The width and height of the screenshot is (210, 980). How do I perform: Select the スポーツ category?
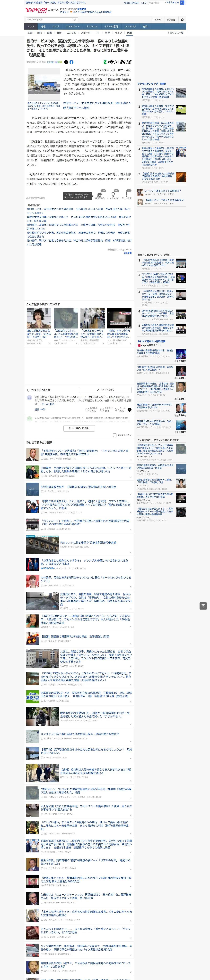coord(86,33)
